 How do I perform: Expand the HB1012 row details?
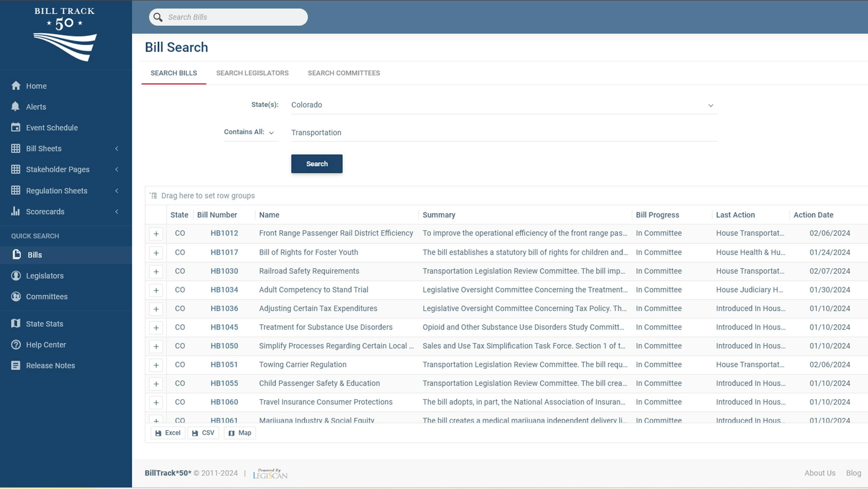pos(156,233)
